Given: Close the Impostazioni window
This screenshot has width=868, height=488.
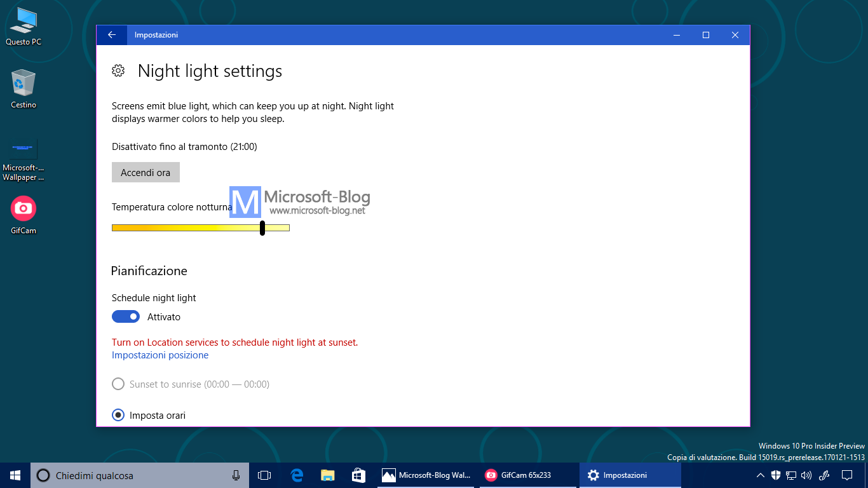Looking at the screenshot, I should pyautogui.click(x=735, y=35).
